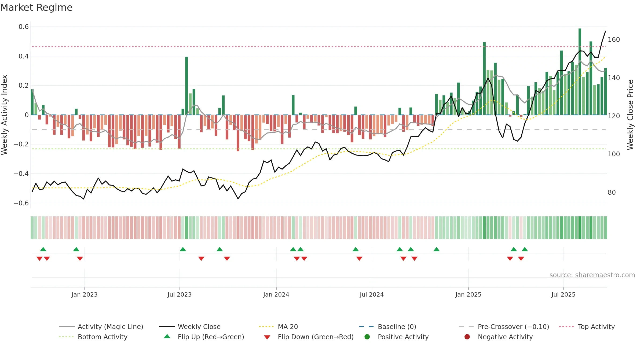The image size is (644, 362).
Task: Click the Market Regime chart title
Action: (36, 8)
